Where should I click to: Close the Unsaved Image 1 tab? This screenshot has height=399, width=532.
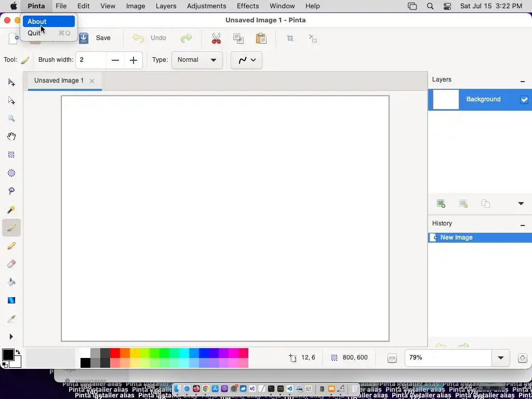(91, 81)
